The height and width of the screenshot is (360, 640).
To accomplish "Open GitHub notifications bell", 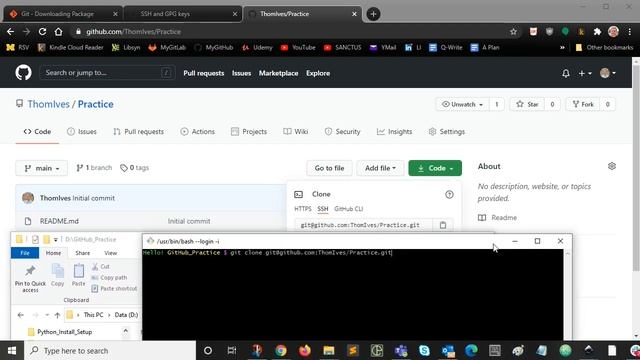I will [x=566, y=73].
